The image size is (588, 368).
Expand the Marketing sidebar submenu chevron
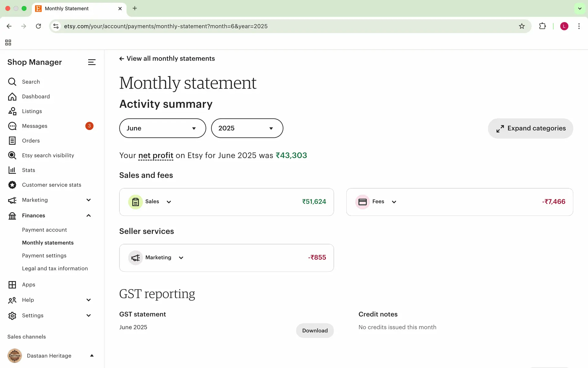tap(89, 200)
